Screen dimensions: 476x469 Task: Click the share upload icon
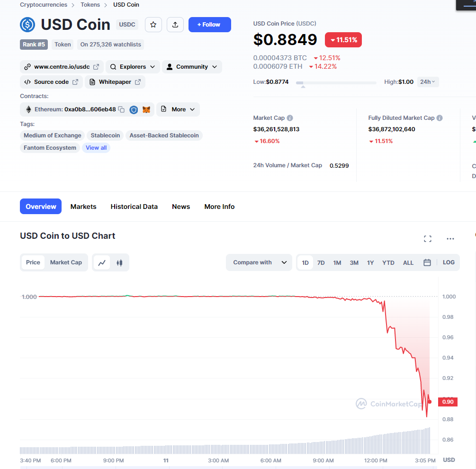pyautogui.click(x=175, y=25)
